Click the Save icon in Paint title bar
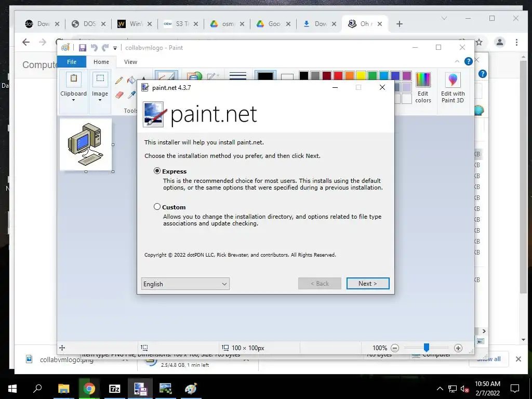 83,47
